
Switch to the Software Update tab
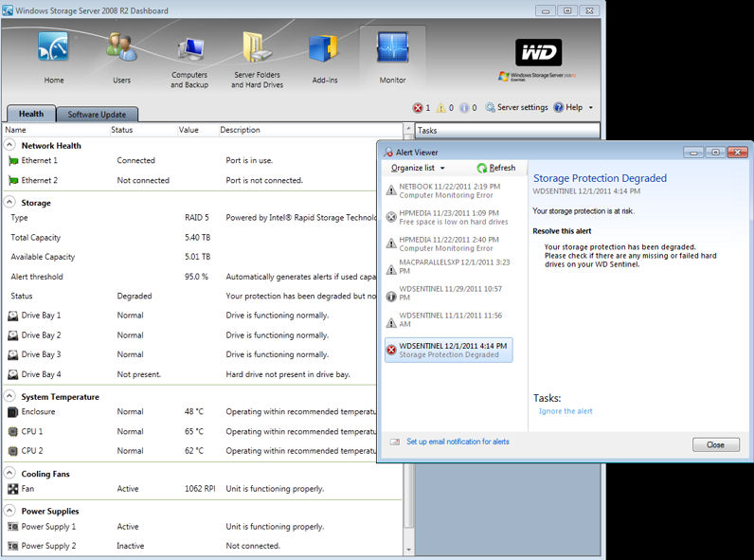click(97, 115)
